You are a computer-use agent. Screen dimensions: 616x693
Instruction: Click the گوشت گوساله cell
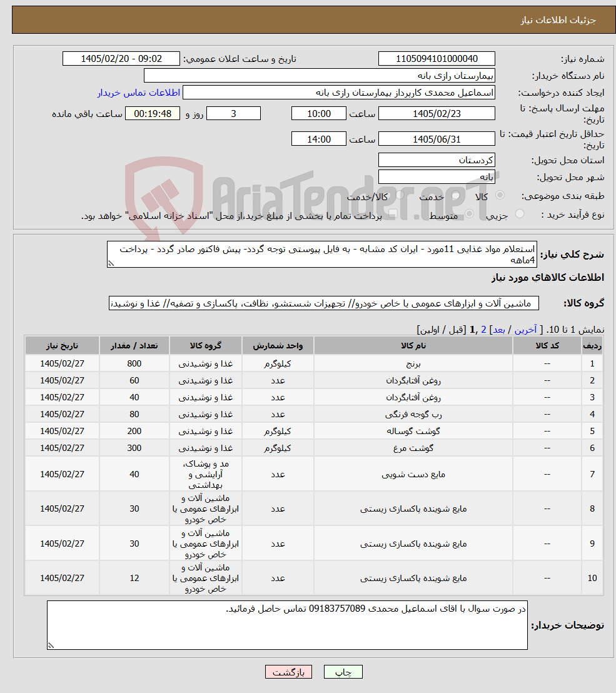[x=413, y=431]
